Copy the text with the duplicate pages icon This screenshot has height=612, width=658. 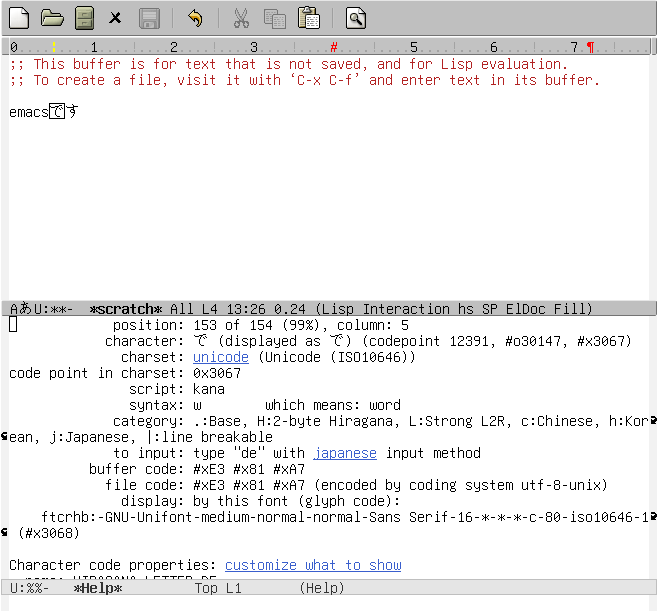(x=274, y=18)
